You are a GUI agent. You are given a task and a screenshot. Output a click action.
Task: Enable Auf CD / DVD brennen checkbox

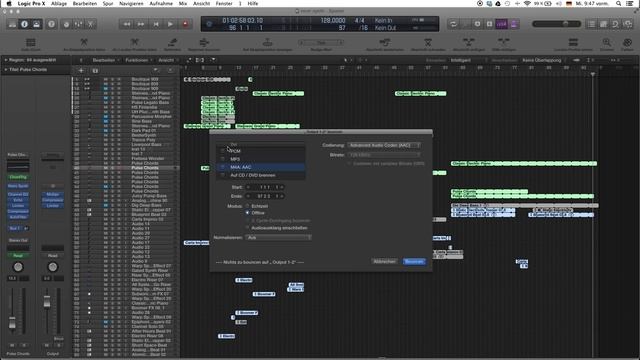(222, 175)
